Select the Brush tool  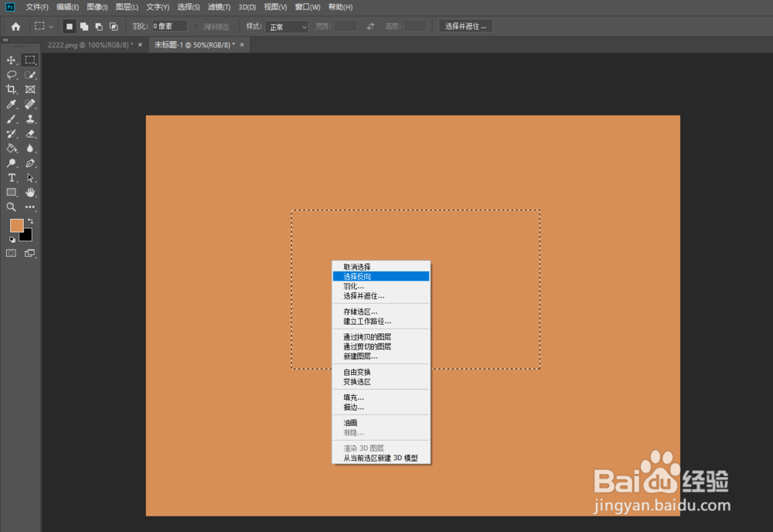pos(11,119)
